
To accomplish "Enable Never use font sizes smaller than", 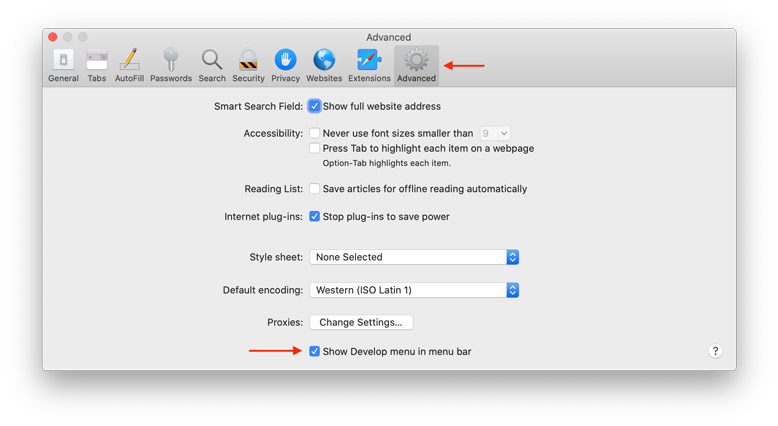I will (x=314, y=133).
